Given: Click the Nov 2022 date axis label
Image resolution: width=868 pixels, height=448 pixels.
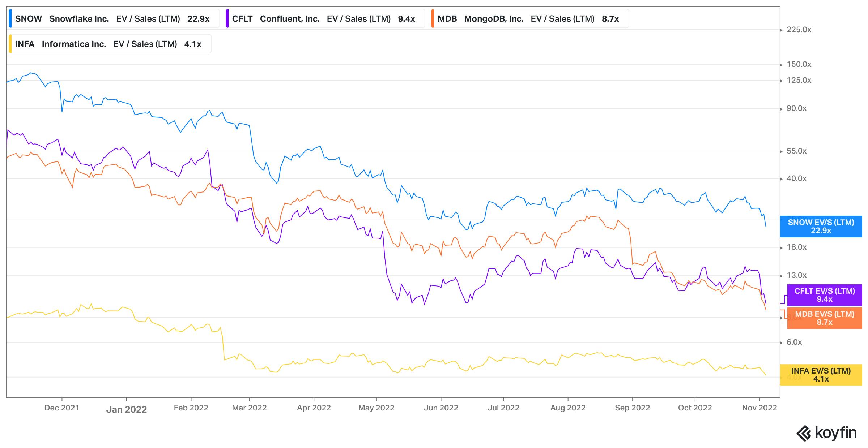Looking at the screenshot, I should (759, 408).
